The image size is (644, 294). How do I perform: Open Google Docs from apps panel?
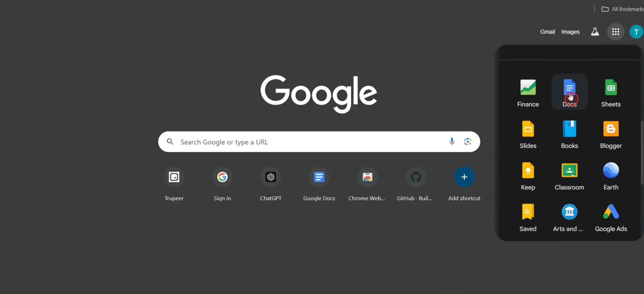569,91
